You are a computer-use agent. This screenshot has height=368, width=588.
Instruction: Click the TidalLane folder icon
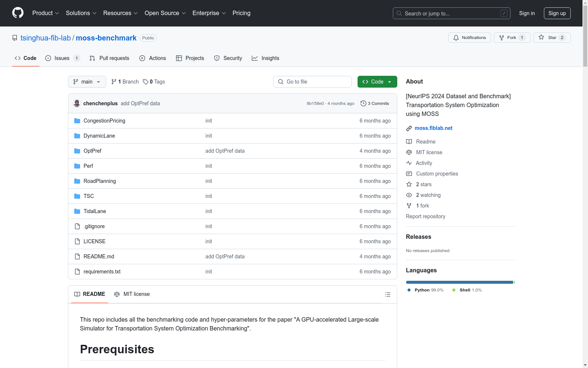(77, 211)
